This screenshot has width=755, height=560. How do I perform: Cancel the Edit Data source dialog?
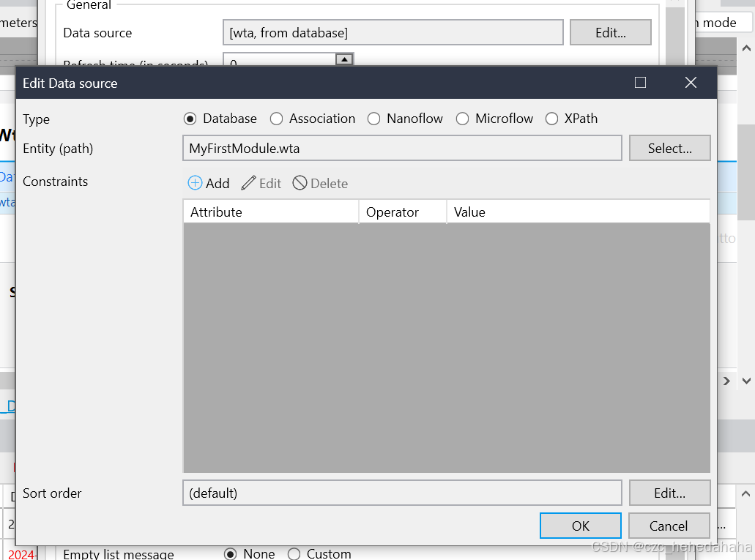coord(669,525)
